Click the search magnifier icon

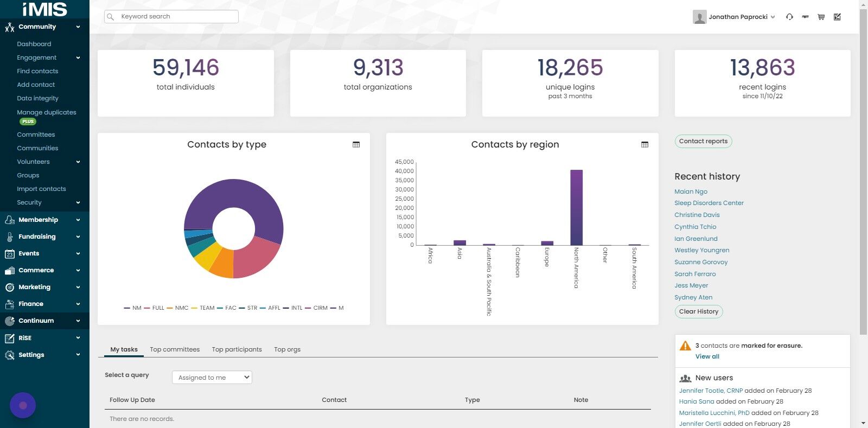click(111, 17)
